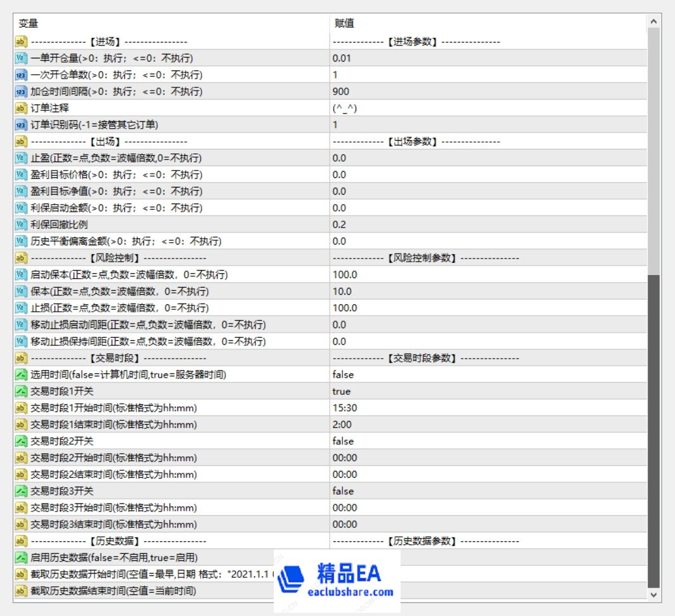Click the scrollbar up arrow
Image resolution: width=675 pixels, height=616 pixels.
(653, 22)
